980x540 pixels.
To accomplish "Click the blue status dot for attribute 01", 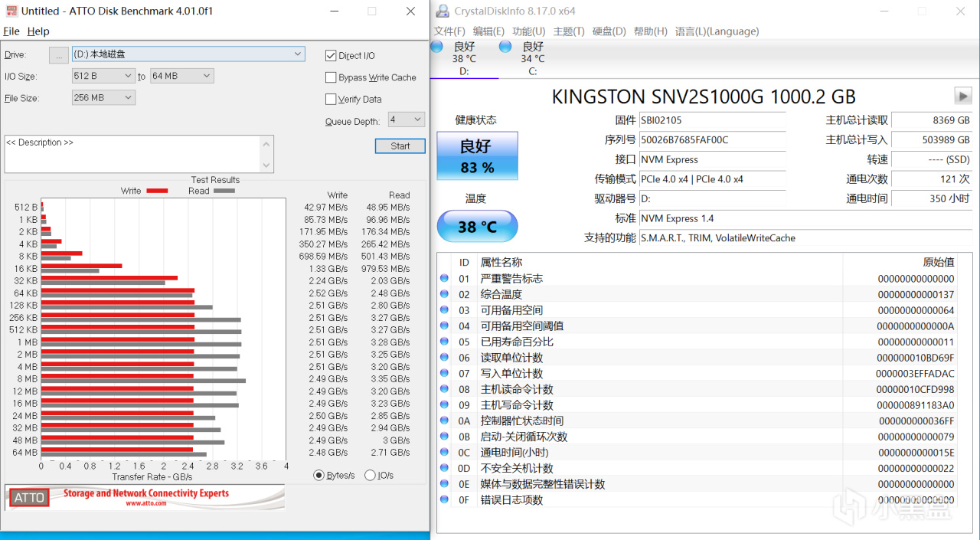I will (x=444, y=278).
